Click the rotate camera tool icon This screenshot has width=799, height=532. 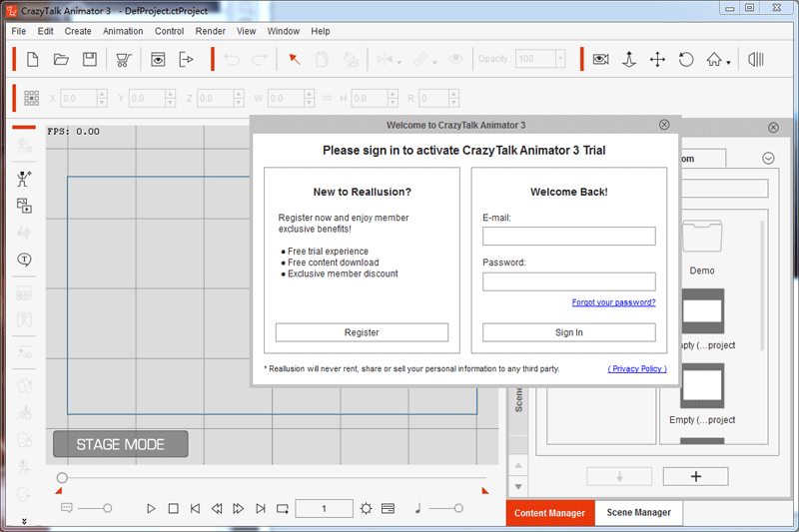coord(686,60)
